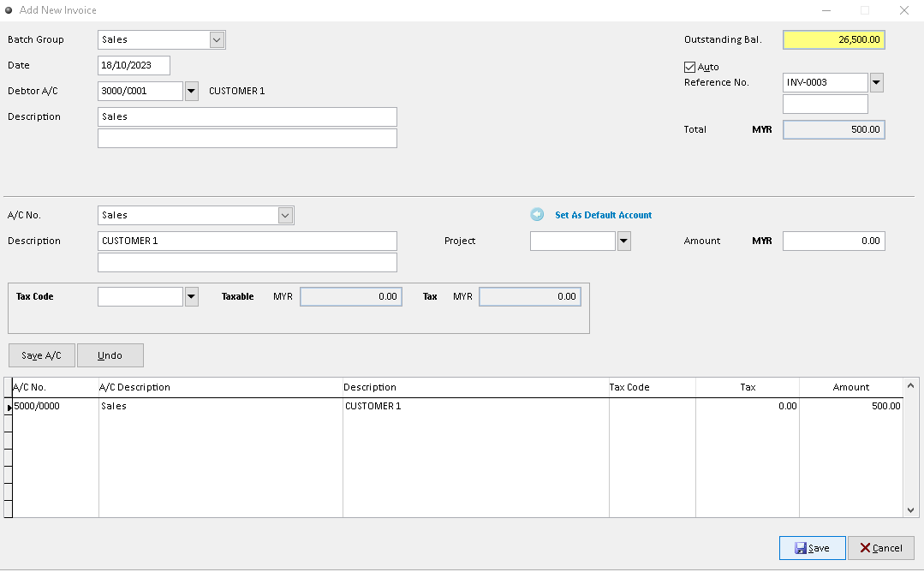924x572 pixels.
Task: Open the Reference No. dropdown beside INV-0003
Action: click(x=876, y=82)
